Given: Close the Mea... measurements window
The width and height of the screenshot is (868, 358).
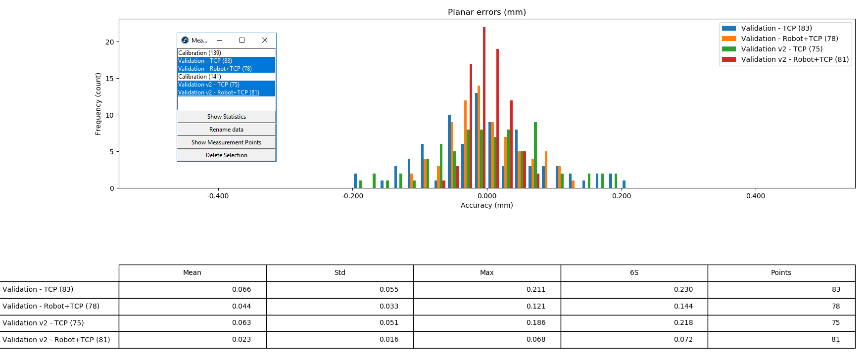Looking at the screenshot, I should [x=265, y=40].
